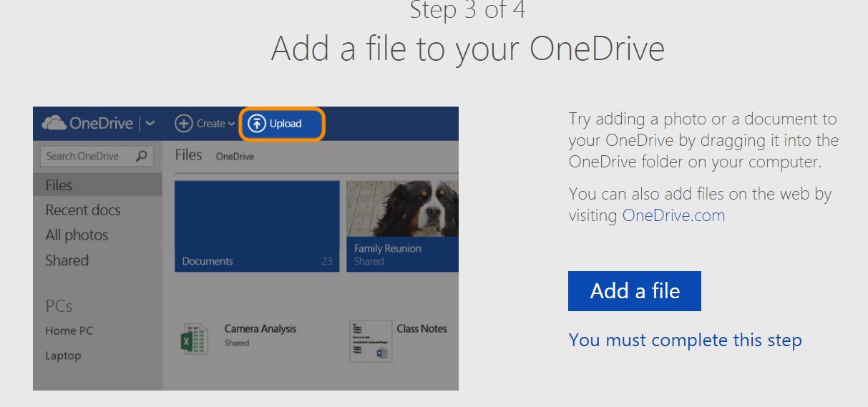Select Recent docs in the sidebar

pos(83,210)
